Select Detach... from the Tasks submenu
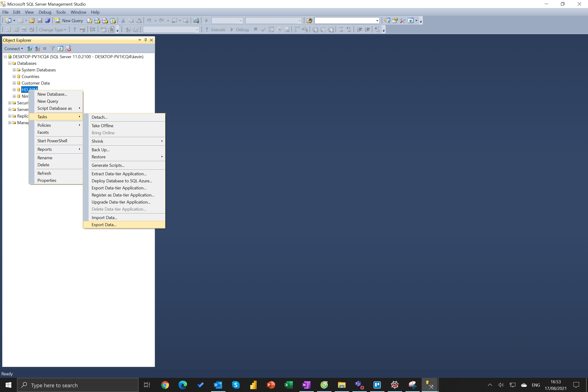588x392 pixels. [x=124, y=117]
